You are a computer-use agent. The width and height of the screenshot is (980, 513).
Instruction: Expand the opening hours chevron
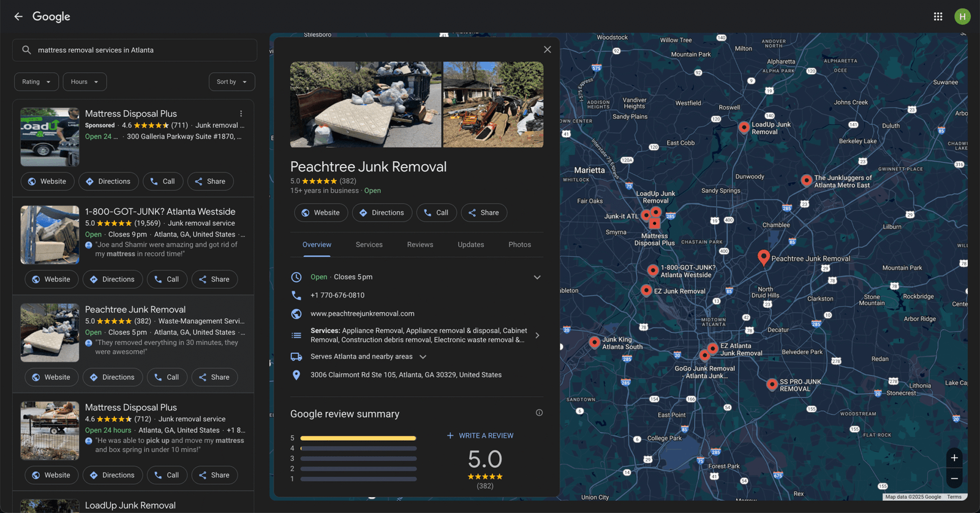tap(537, 277)
